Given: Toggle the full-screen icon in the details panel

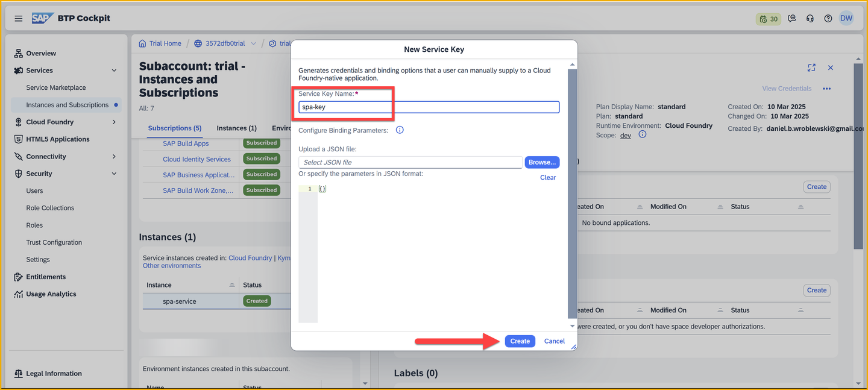Looking at the screenshot, I should [x=811, y=68].
